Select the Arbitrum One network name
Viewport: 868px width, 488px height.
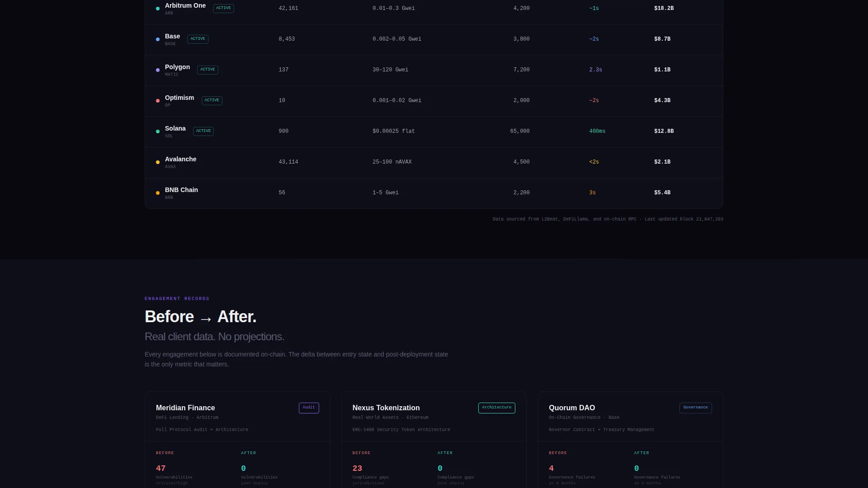tap(185, 5)
